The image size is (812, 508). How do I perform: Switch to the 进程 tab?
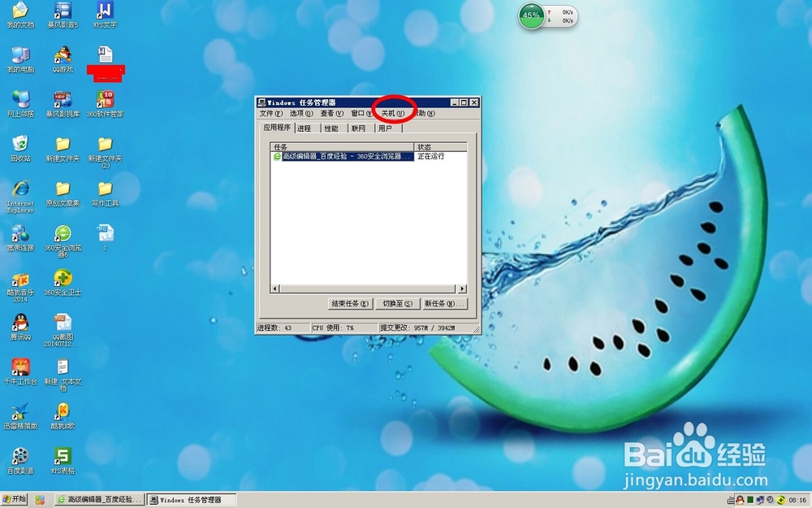pos(304,128)
